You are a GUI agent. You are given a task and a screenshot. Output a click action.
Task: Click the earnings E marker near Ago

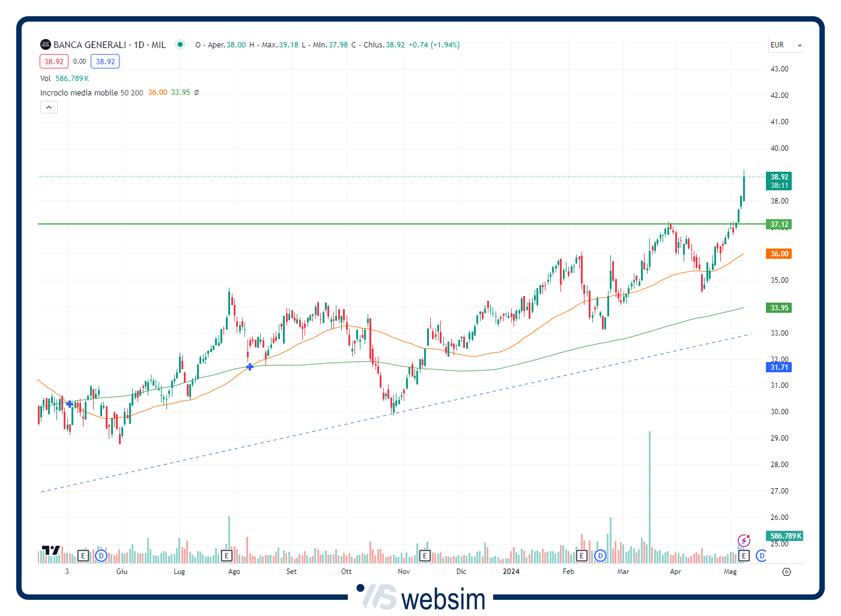click(x=226, y=556)
